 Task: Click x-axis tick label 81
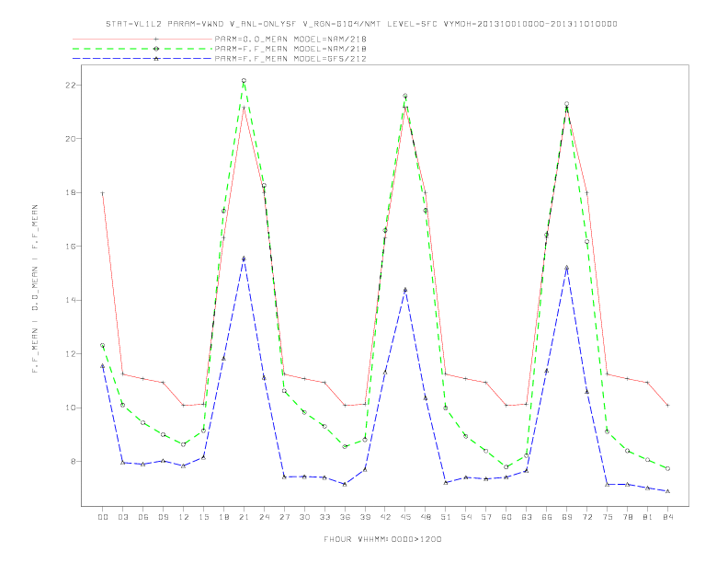pos(648,517)
